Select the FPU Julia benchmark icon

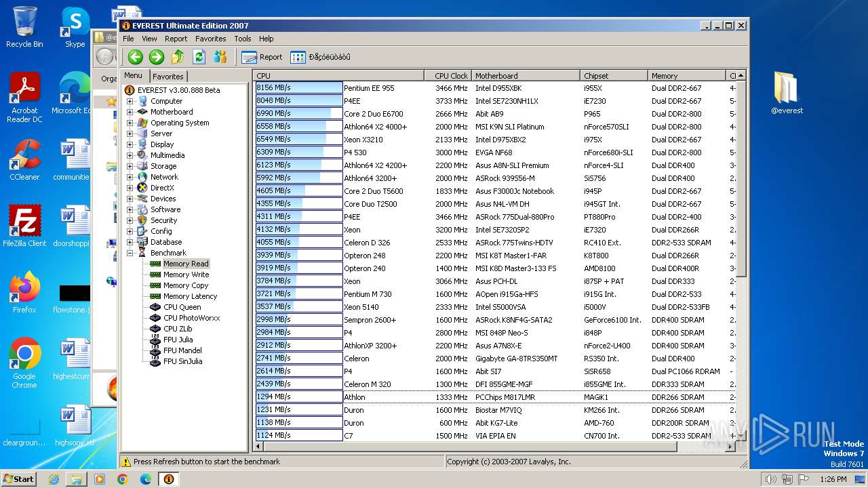tap(155, 340)
